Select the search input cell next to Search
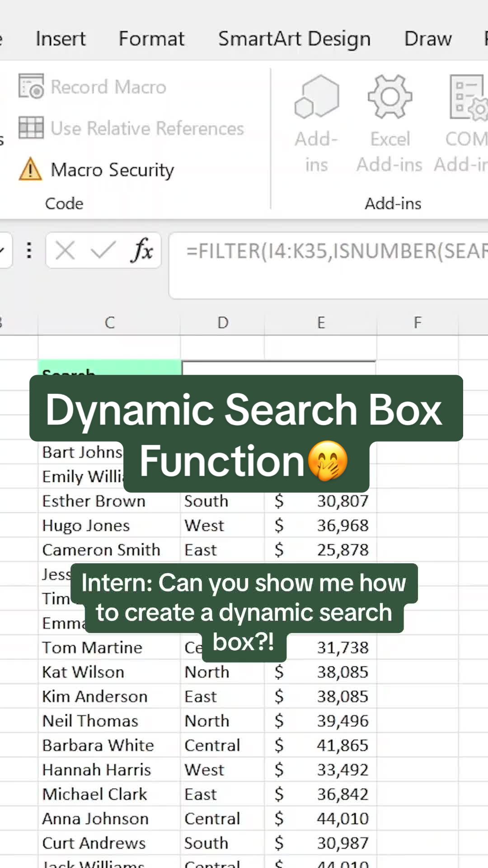Viewport: 488px width, 868px height. [x=279, y=368]
